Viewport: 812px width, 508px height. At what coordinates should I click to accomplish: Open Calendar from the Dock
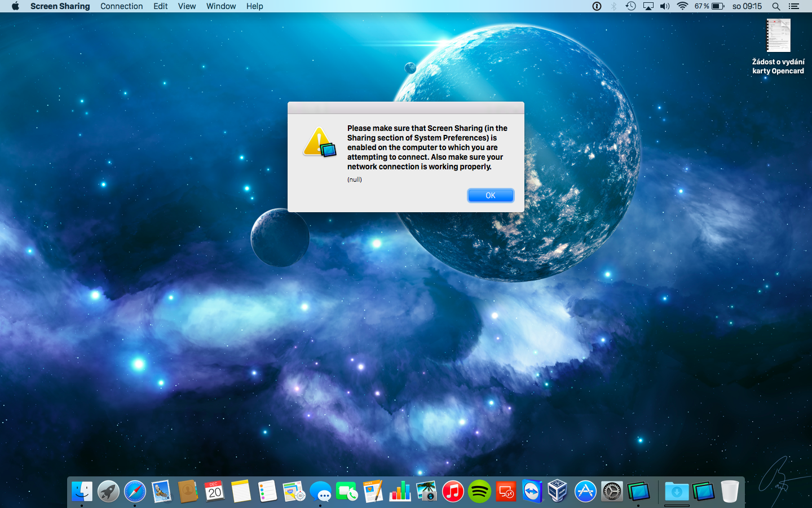[x=214, y=492]
